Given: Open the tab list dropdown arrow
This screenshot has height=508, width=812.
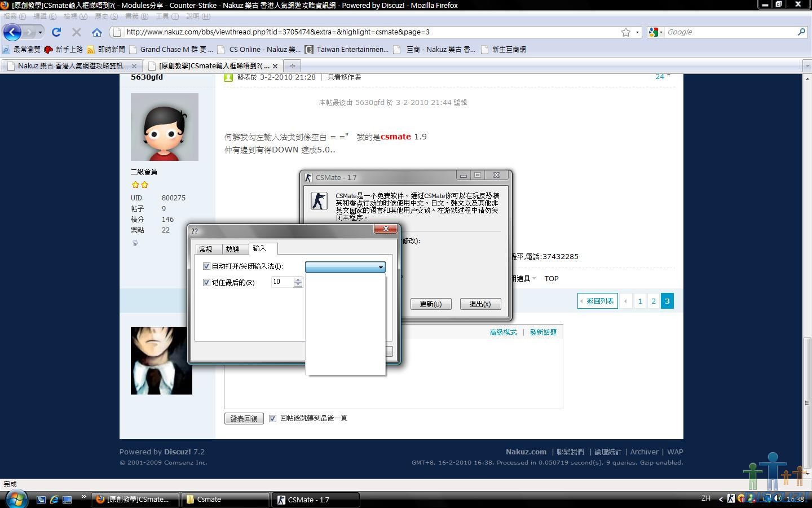Looking at the screenshot, I should (807, 66).
